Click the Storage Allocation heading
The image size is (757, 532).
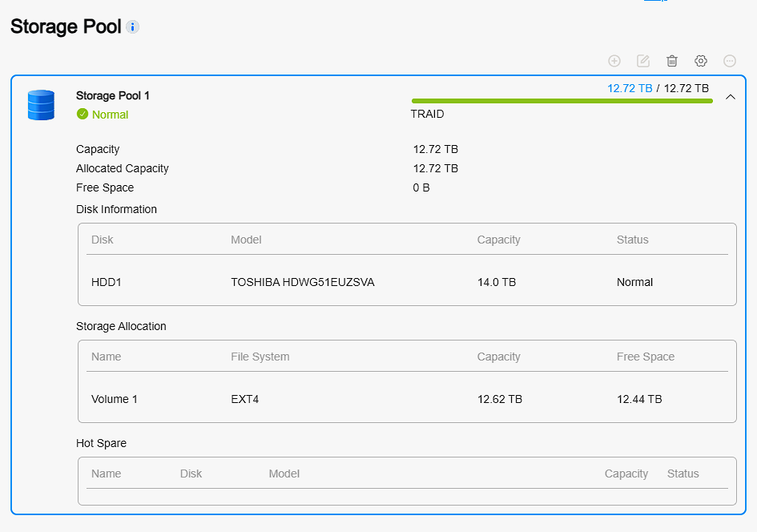click(x=121, y=326)
